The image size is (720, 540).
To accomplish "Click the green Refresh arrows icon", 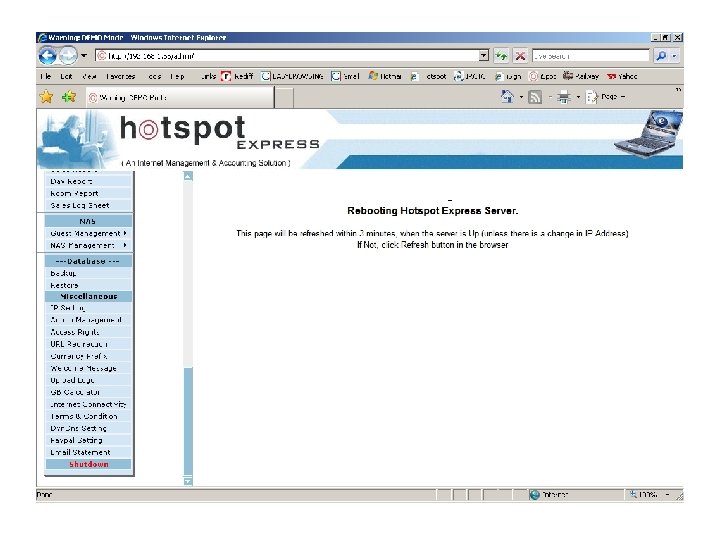I will pos(501,56).
